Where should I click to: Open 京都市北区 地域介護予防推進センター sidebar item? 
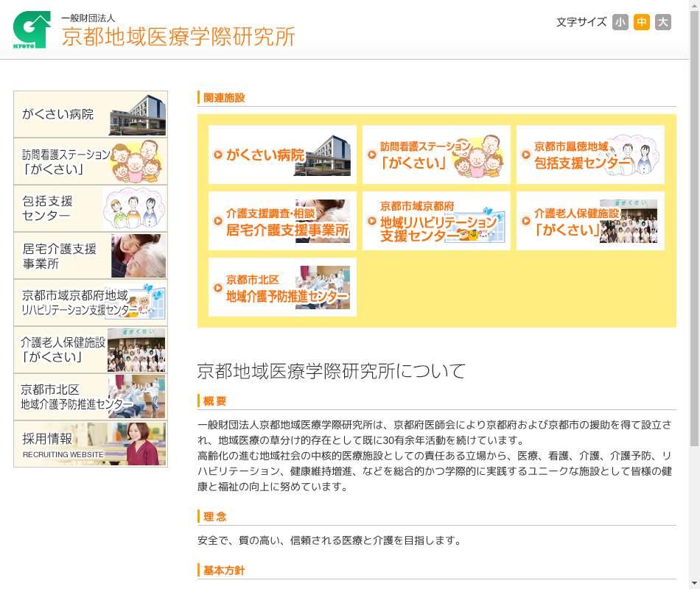point(91,397)
